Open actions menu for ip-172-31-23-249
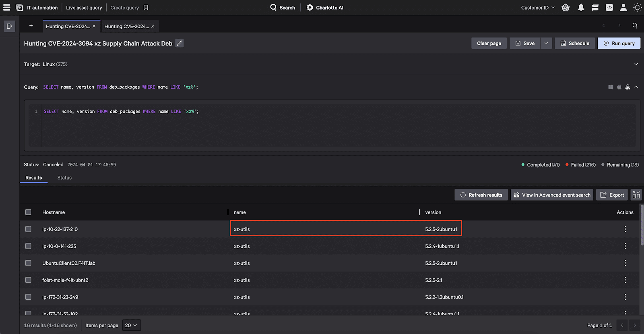The width and height of the screenshot is (644, 334). (x=625, y=297)
